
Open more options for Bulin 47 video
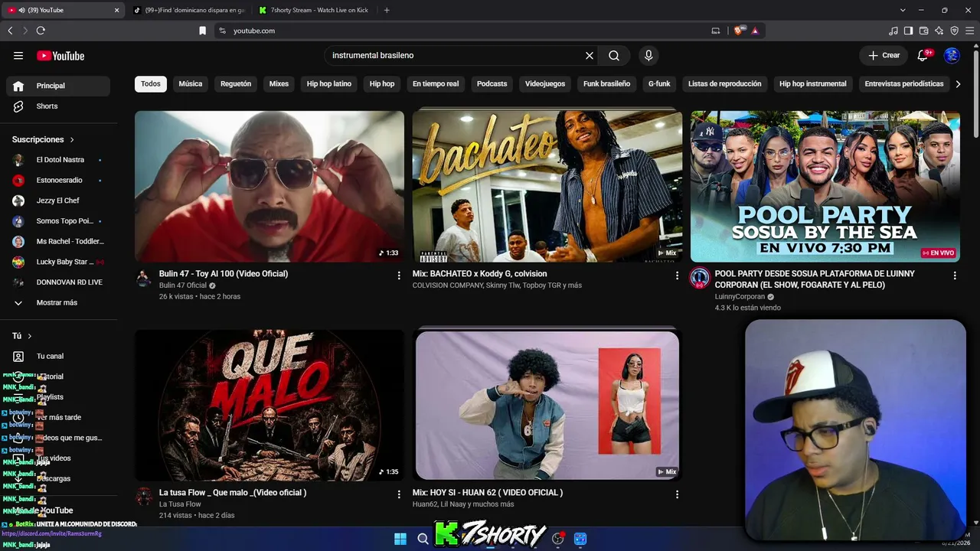399,275
